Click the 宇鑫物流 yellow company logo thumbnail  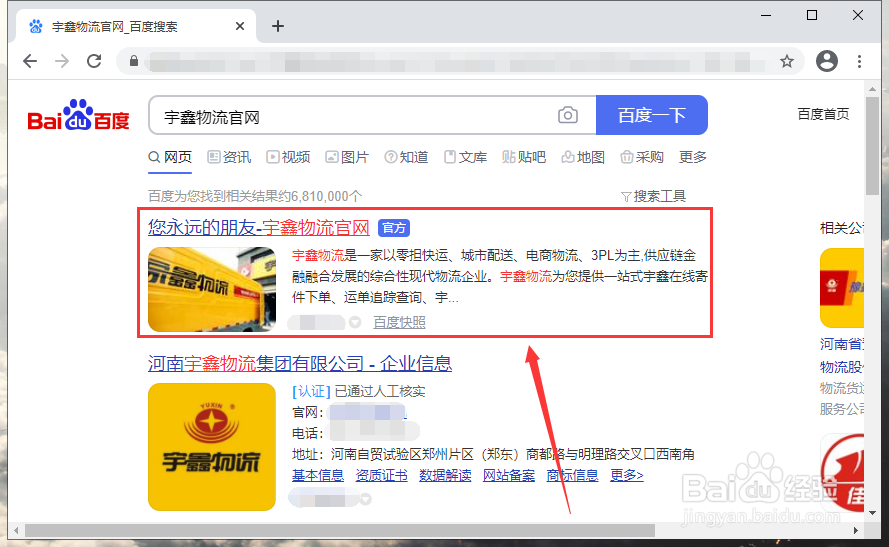coord(211,447)
